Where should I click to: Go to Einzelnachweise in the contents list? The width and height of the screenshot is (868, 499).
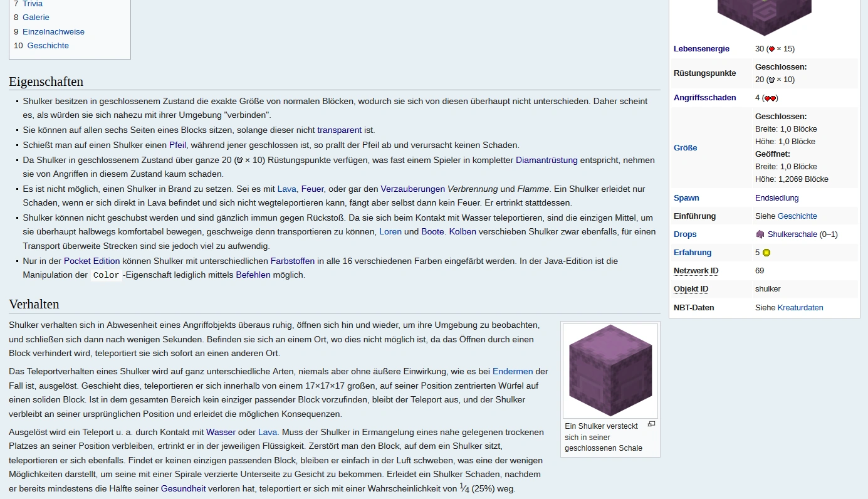53,32
